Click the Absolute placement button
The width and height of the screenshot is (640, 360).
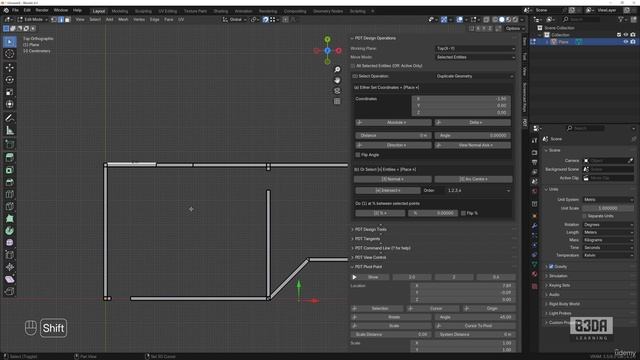[393, 122]
